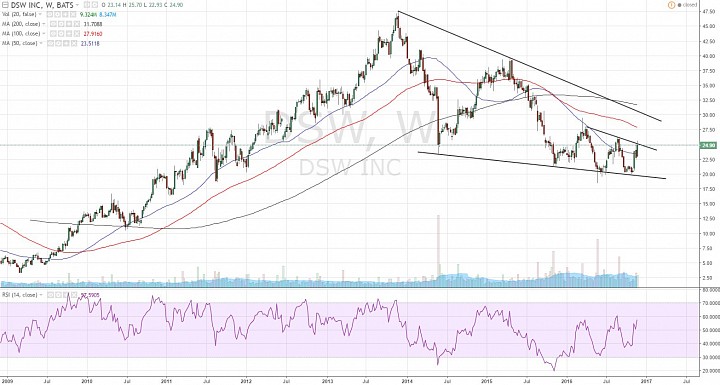Open the RSI (14, close) dropdown arrow
The width and height of the screenshot is (720, 385).
click(41, 295)
